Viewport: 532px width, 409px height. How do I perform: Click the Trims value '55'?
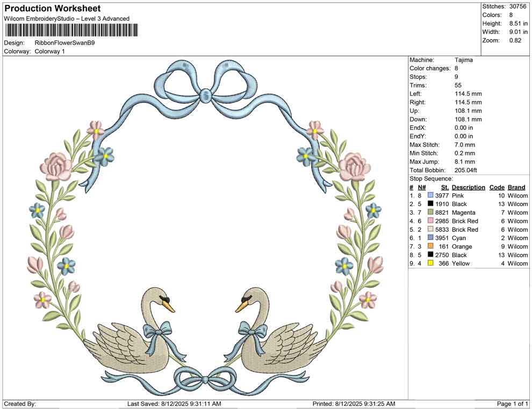click(458, 85)
